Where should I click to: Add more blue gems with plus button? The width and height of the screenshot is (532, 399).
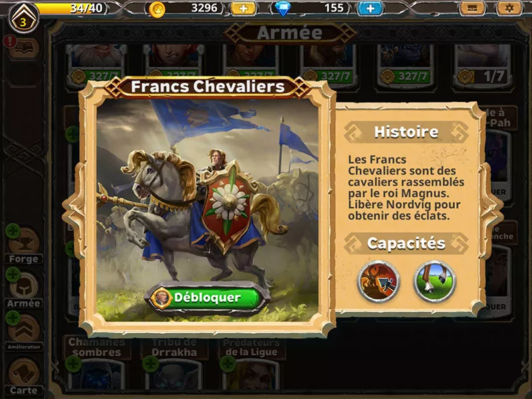370,9
